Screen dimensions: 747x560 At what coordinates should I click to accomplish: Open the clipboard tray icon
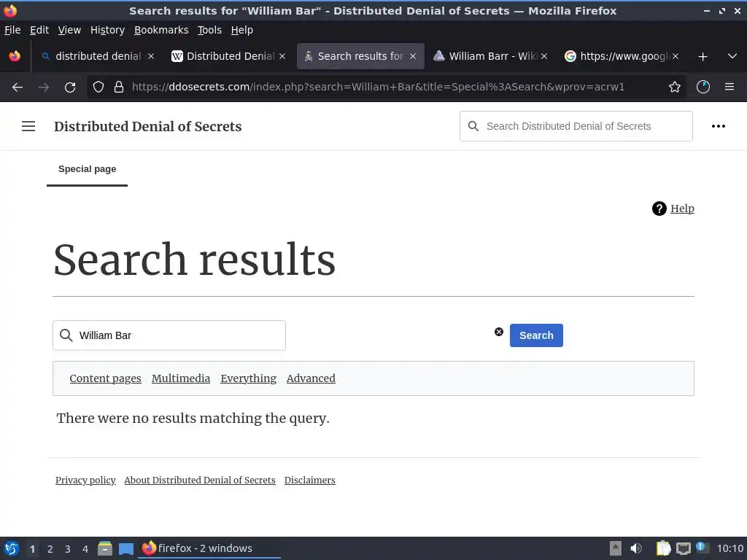pyautogui.click(x=663, y=548)
